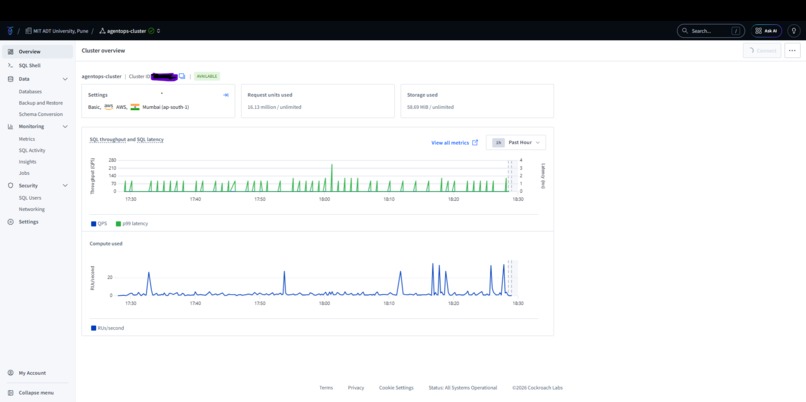Click the green cluster health check icon

[x=151, y=31]
